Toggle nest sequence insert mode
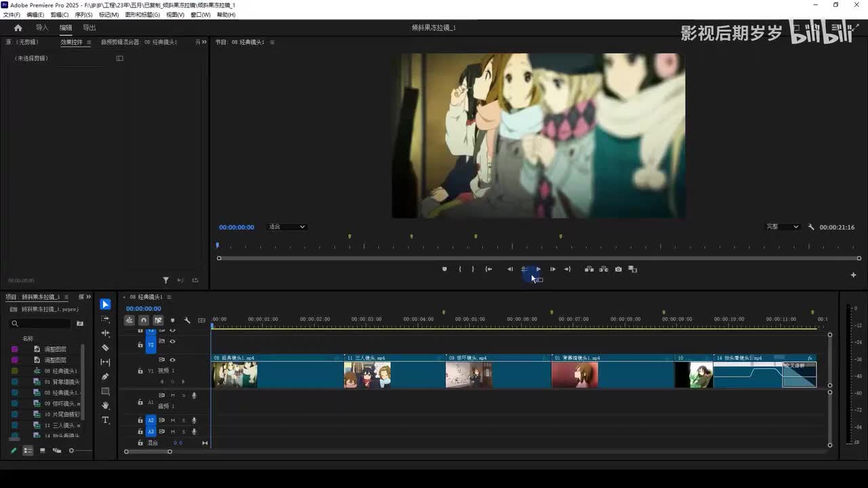The width and height of the screenshot is (868, 488). point(129,321)
